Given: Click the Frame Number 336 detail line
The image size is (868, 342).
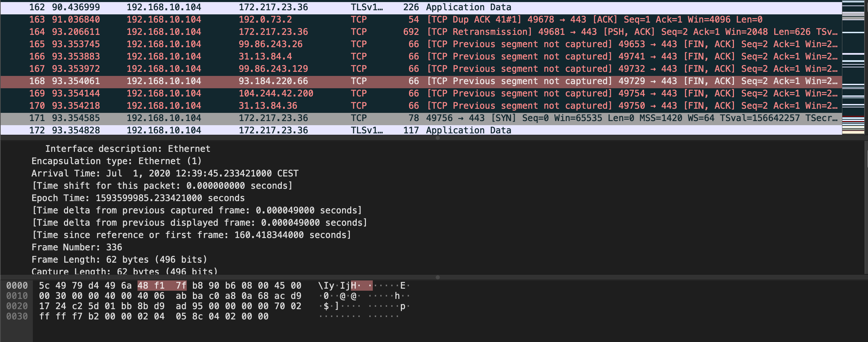Looking at the screenshot, I should (x=77, y=247).
